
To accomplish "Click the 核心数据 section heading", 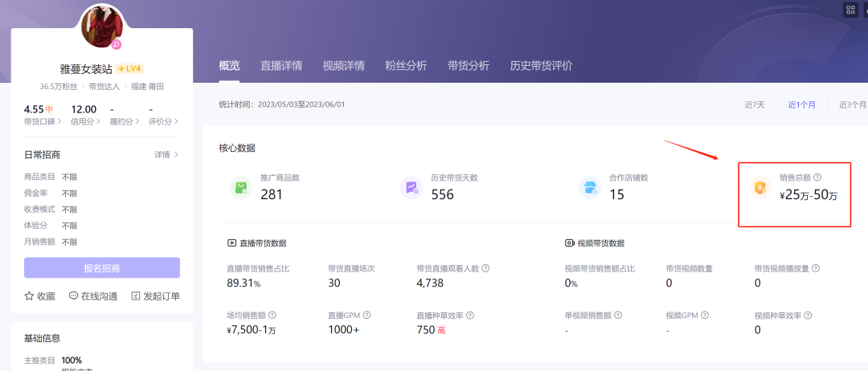I will (237, 148).
